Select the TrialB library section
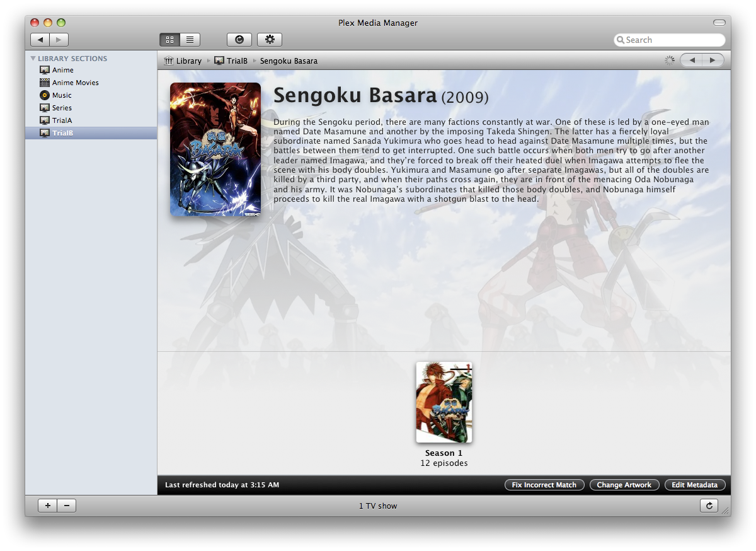Viewport: 756px width, 551px height. 91,133
